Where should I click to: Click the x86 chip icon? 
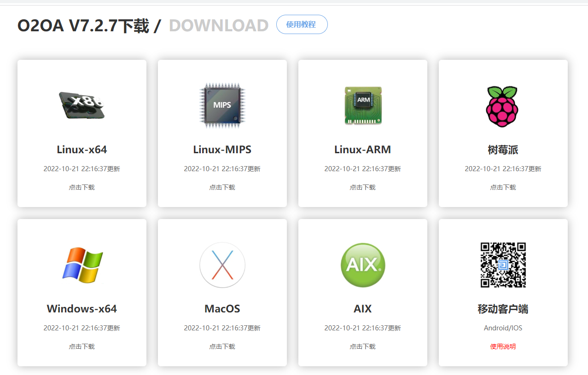click(82, 105)
